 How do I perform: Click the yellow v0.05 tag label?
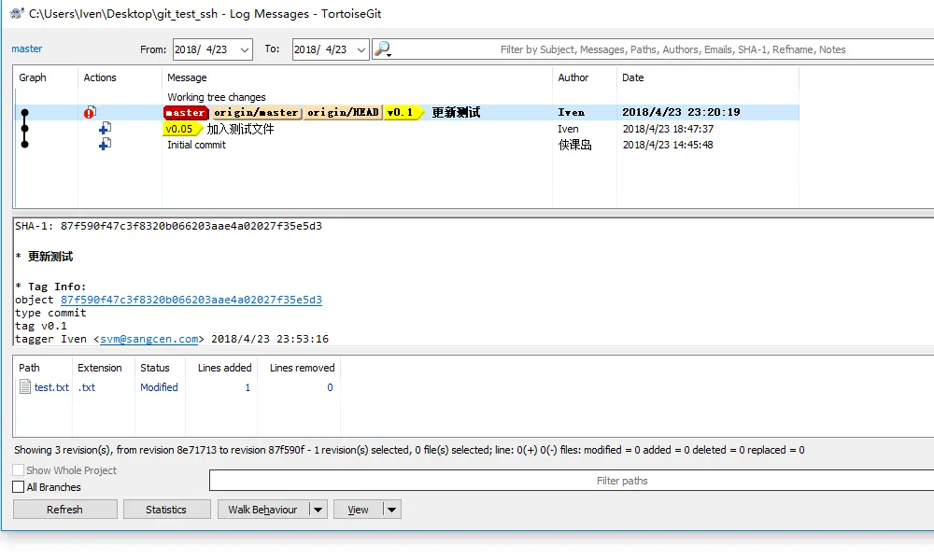181,129
